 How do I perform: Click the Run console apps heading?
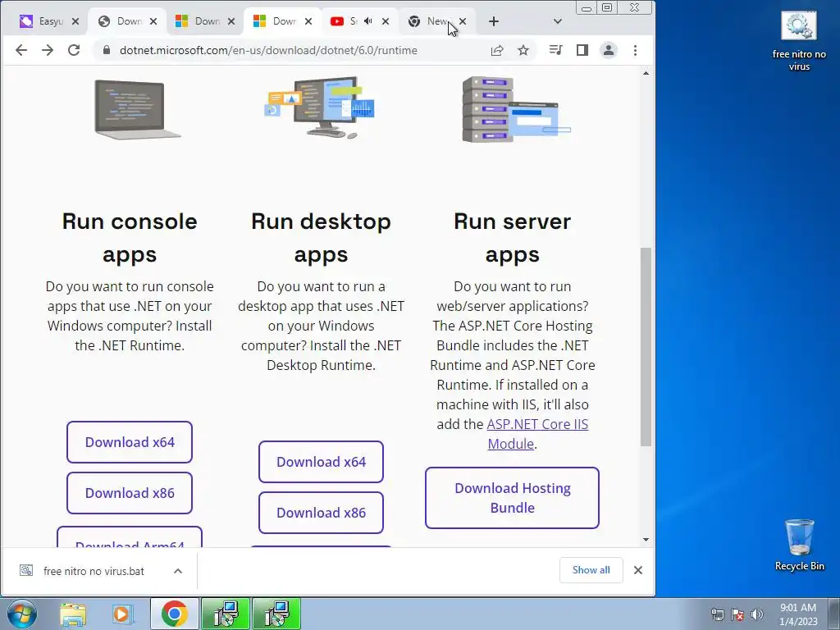(130, 237)
